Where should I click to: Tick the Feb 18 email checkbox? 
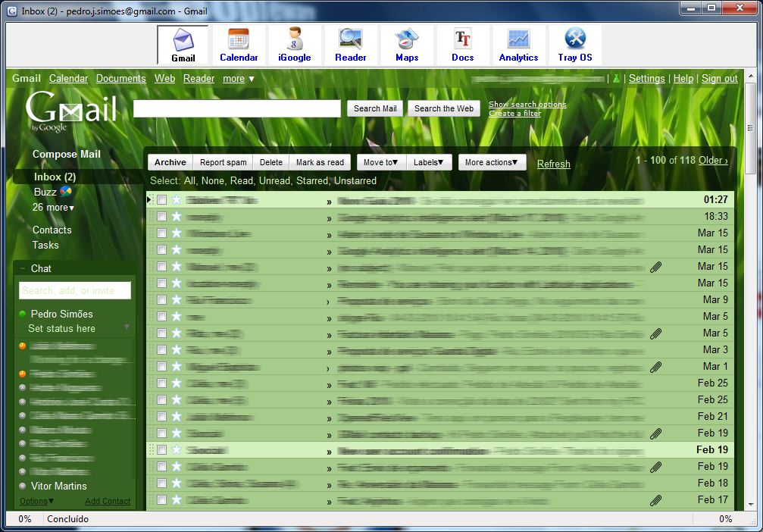(x=161, y=483)
